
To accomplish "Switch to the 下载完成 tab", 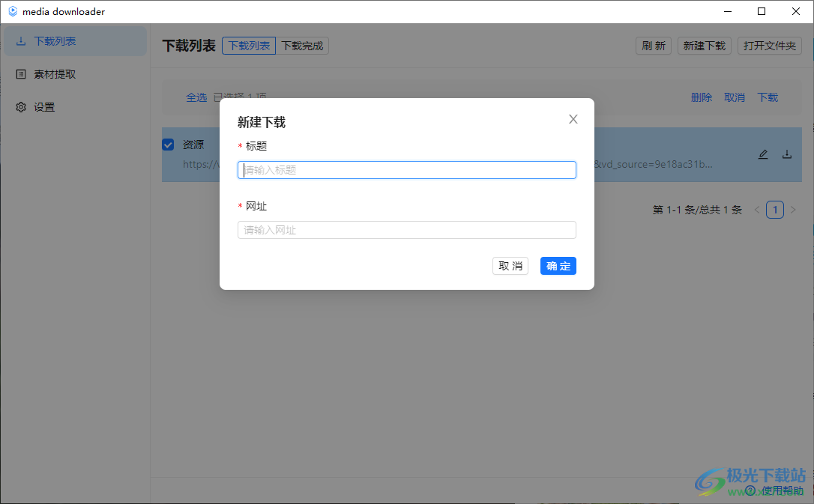I will [302, 46].
